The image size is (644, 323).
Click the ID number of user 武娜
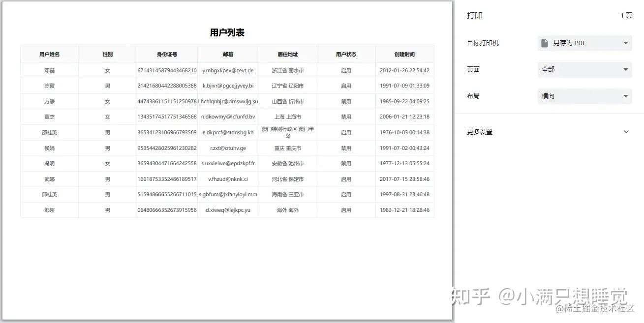click(167, 178)
